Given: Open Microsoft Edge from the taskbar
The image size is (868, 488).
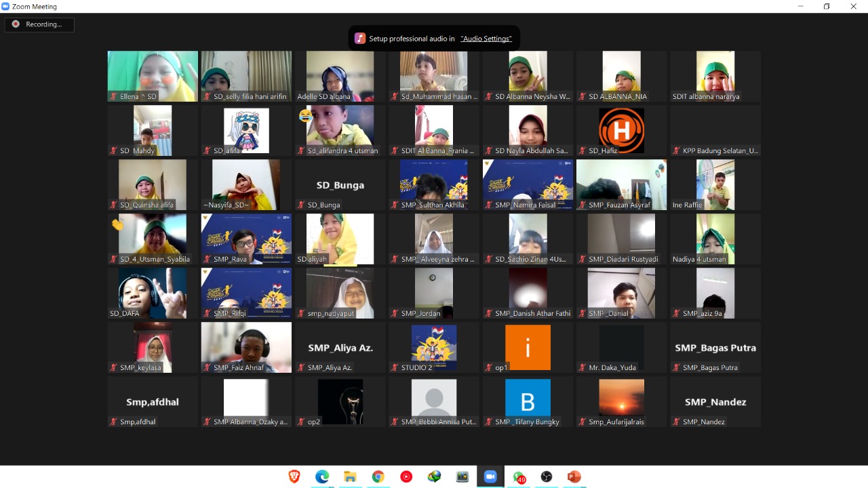Looking at the screenshot, I should [x=322, y=477].
